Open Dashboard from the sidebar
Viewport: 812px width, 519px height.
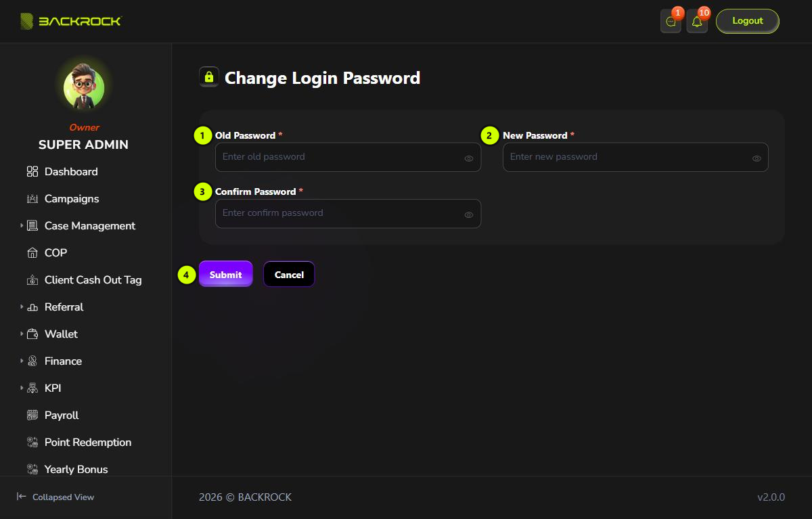(71, 172)
